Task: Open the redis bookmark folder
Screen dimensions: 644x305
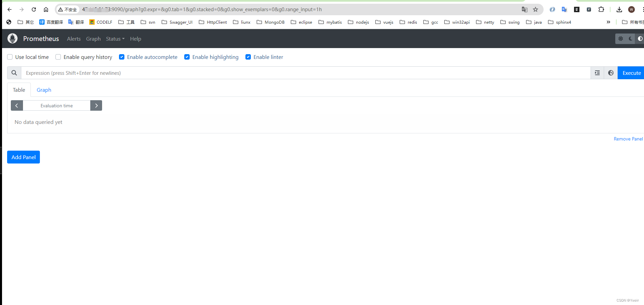Action: [408, 22]
